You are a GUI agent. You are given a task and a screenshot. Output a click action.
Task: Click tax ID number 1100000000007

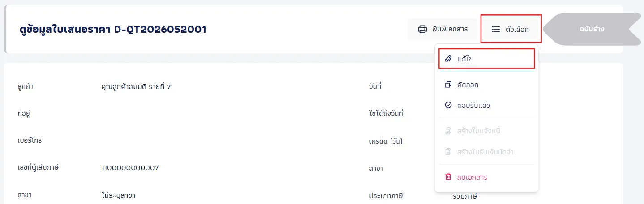click(x=130, y=168)
